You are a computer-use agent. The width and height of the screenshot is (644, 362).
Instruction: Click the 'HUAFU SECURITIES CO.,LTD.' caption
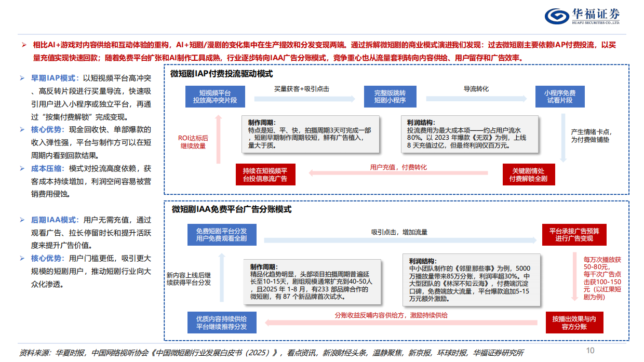pos(596,23)
